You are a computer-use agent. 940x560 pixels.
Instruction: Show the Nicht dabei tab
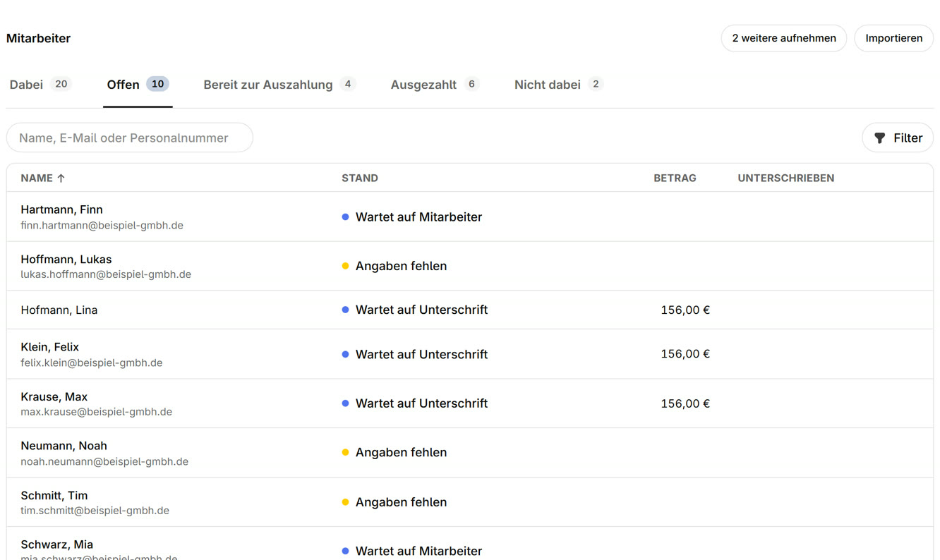click(559, 85)
